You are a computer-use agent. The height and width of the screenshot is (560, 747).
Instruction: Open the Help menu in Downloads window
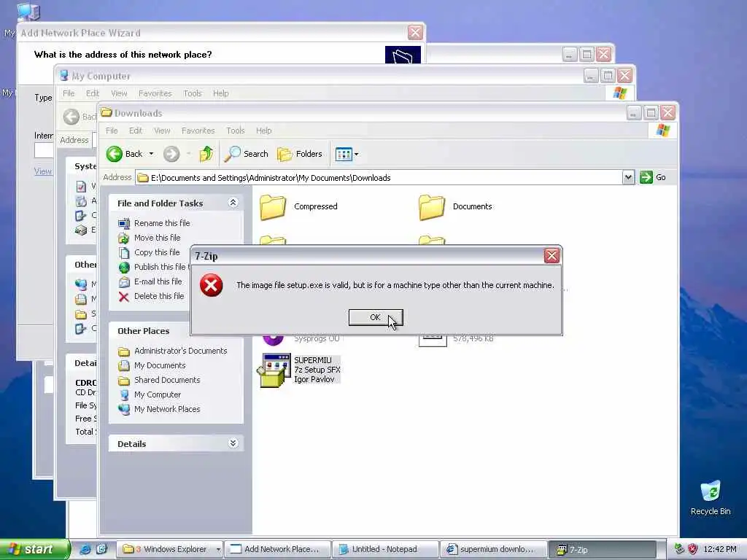point(263,131)
